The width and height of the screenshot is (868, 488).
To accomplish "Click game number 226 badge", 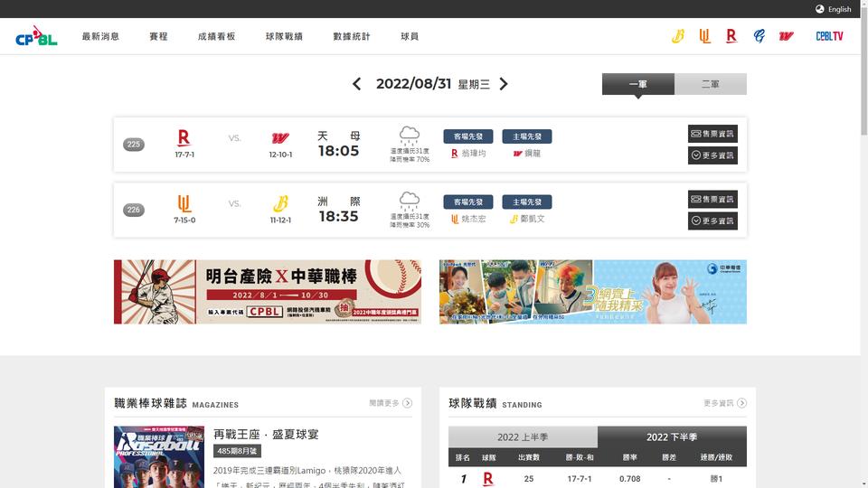I will [x=134, y=210].
